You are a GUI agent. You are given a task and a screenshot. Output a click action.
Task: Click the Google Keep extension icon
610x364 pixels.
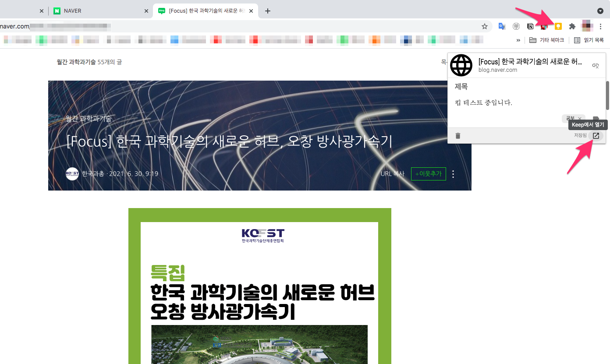(x=558, y=26)
